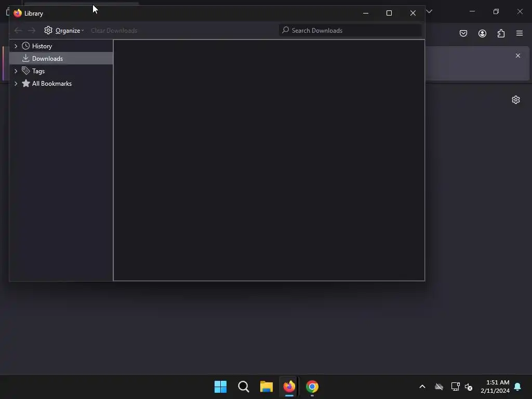Select Downloads in the Library sidebar
This screenshot has height=399, width=532.
click(61, 58)
